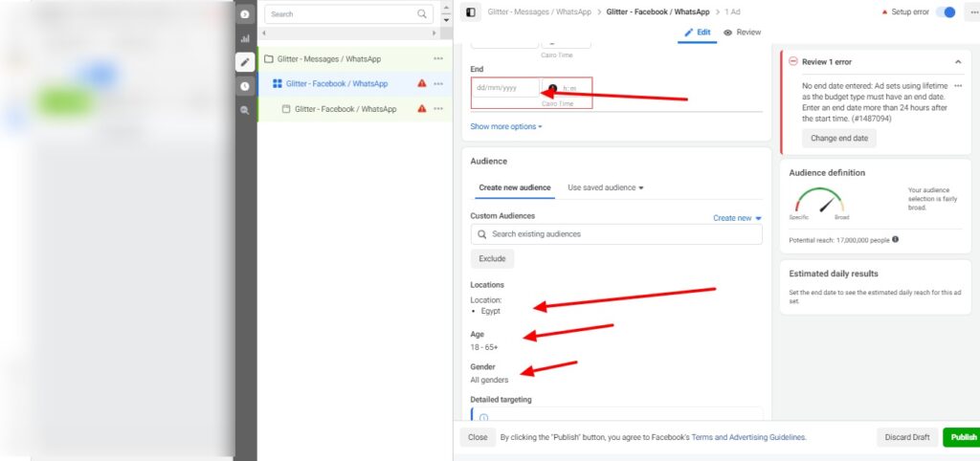Click the red Setup error triangle icon
The height and width of the screenshot is (461, 980).
tap(884, 11)
